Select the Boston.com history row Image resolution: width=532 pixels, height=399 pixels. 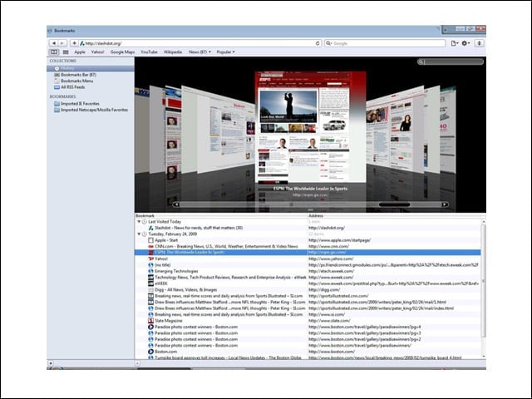click(x=308, y=352)
